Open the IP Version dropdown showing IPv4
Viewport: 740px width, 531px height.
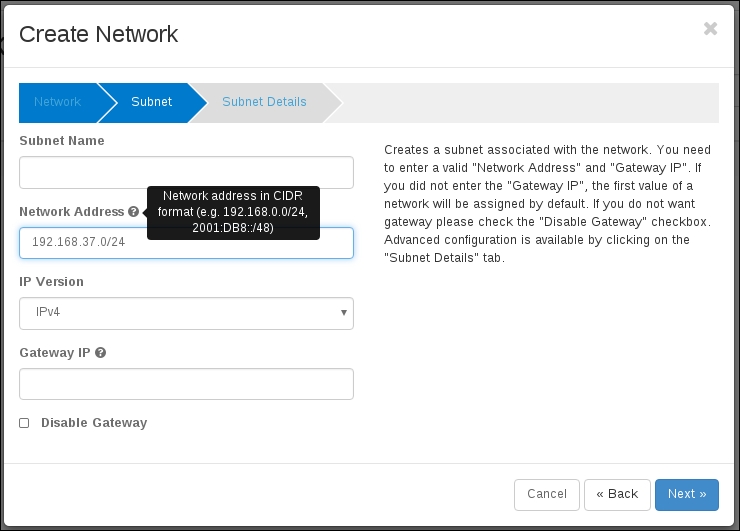(186, 313)
